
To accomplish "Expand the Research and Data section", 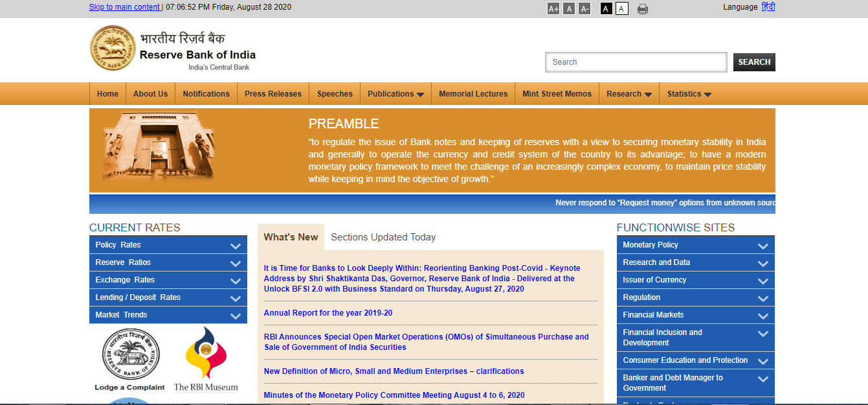I will click(x=696, y=262).
